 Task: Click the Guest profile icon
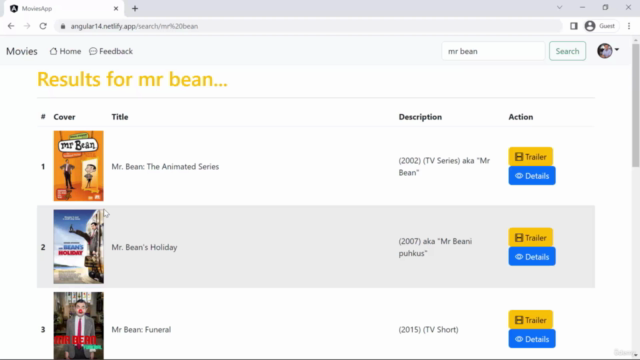[600, 26]
